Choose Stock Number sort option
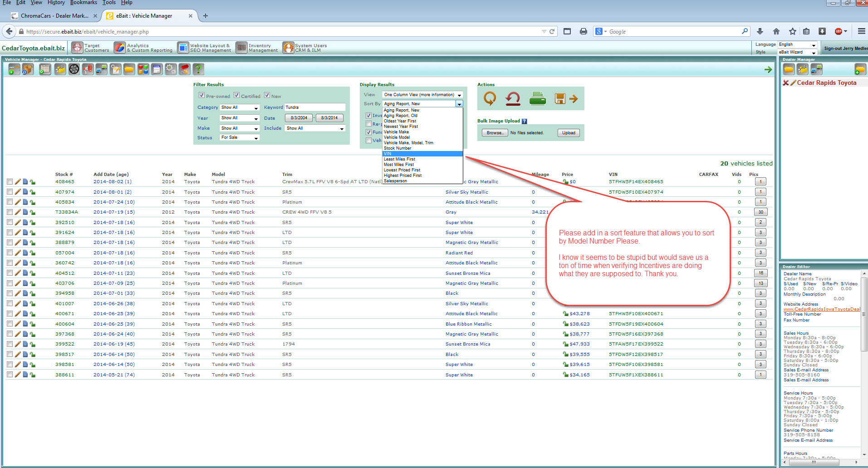The height and width of the screenshot is (468, 868). (x=422, y=148)
